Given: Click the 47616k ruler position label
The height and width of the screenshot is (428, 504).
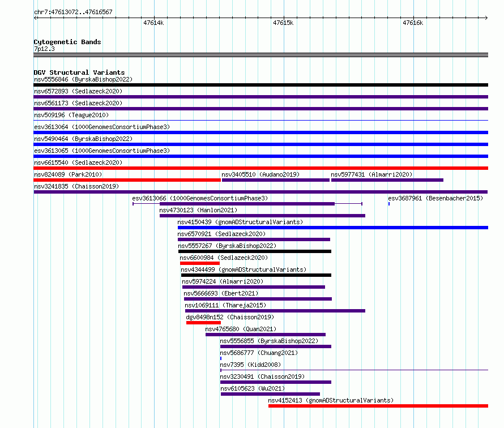Looking at the screenshot, I should click(413, 23).
